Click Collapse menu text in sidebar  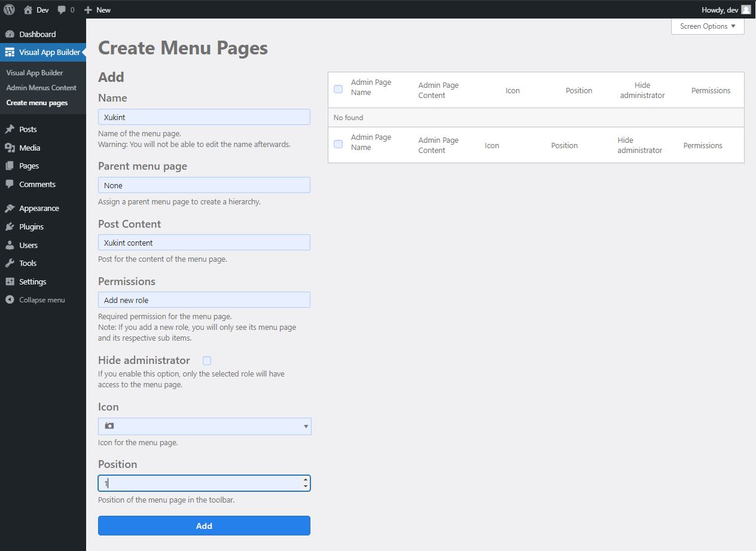(42, 300)
